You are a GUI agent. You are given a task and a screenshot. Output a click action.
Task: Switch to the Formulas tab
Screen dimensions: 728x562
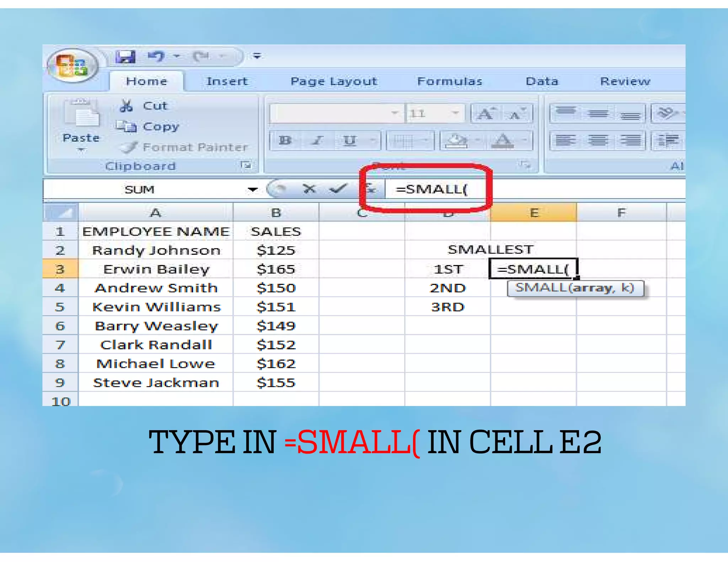[x=449, y=81]
